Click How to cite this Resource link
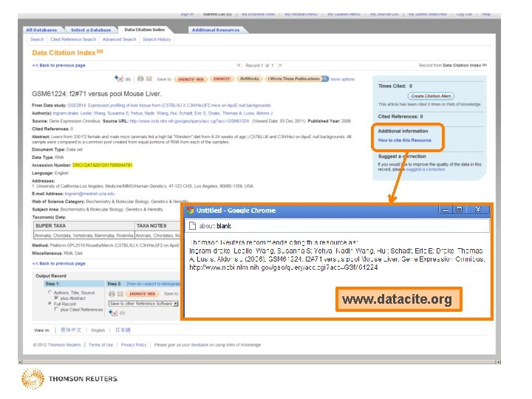 point(404,140)
